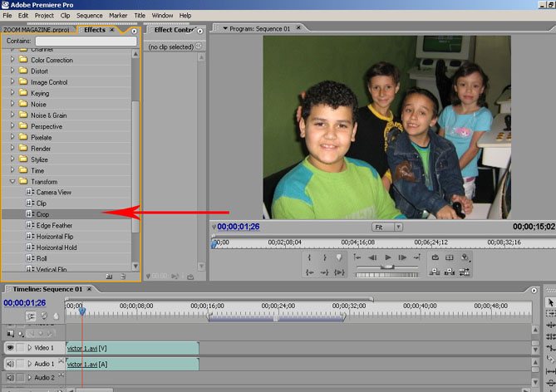The image size is (556, 392).
Task: Click the Set Unnumbered Marker icon
Action: click(x=338, y=257)
